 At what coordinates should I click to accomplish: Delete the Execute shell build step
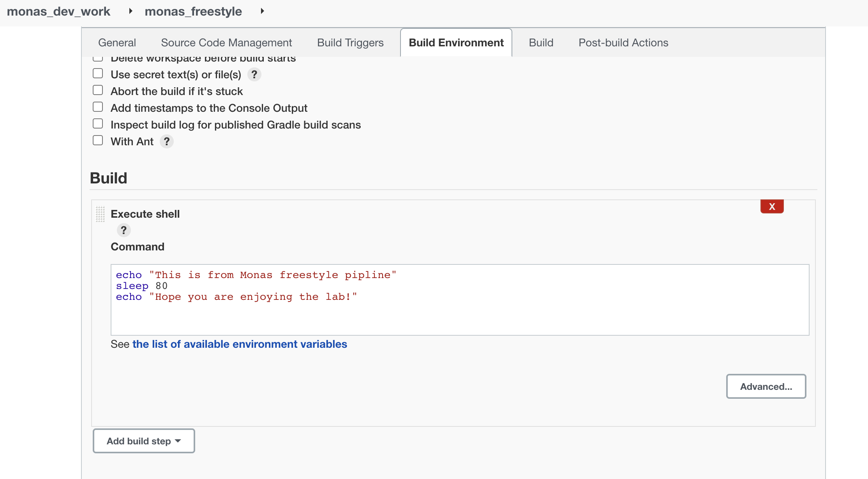point(772,206)
